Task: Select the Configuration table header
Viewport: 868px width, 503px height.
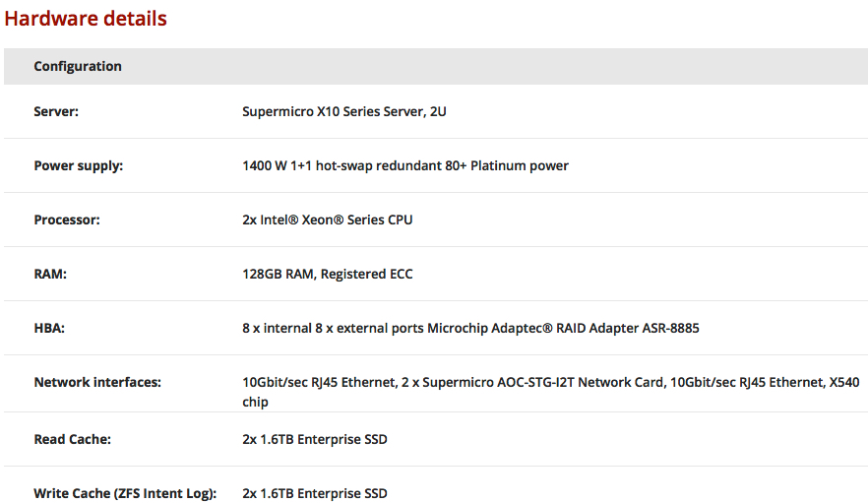Action: click(x=436, y=67)
